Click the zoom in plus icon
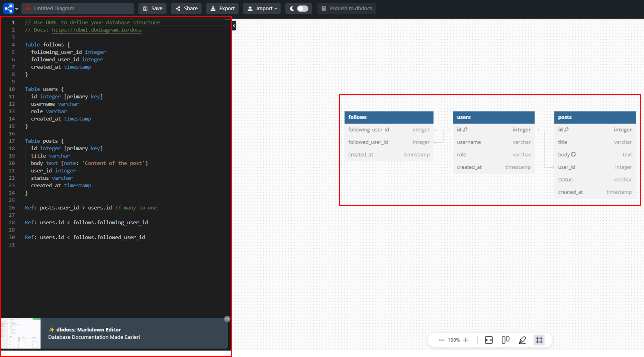Viewport: 644px width, 357px height. 466,340
